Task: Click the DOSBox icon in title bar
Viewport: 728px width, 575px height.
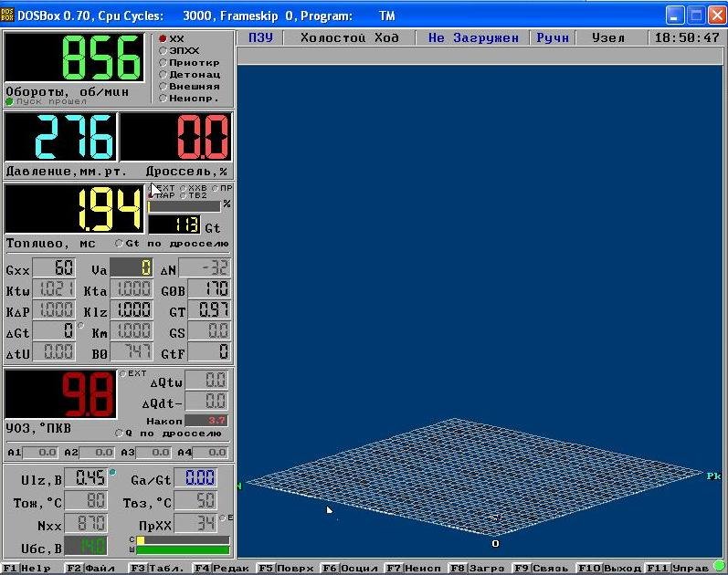Action: 9,15
